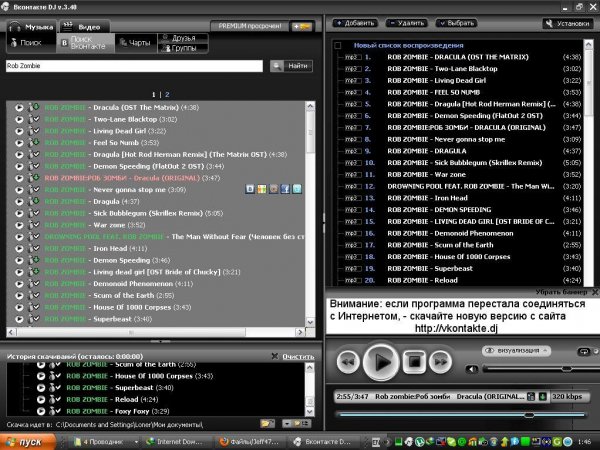Play the Never gonna stop me result
Image resolution: width=600 pixels, height=450 pixels.
(19, 190)
